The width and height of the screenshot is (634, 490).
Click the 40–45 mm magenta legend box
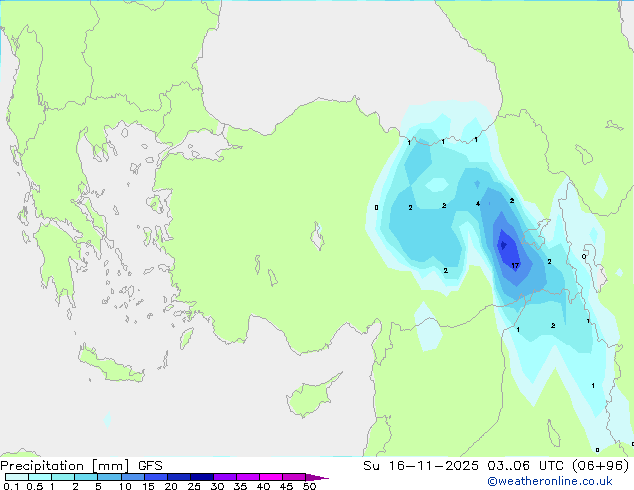click(x=271, y=477)
